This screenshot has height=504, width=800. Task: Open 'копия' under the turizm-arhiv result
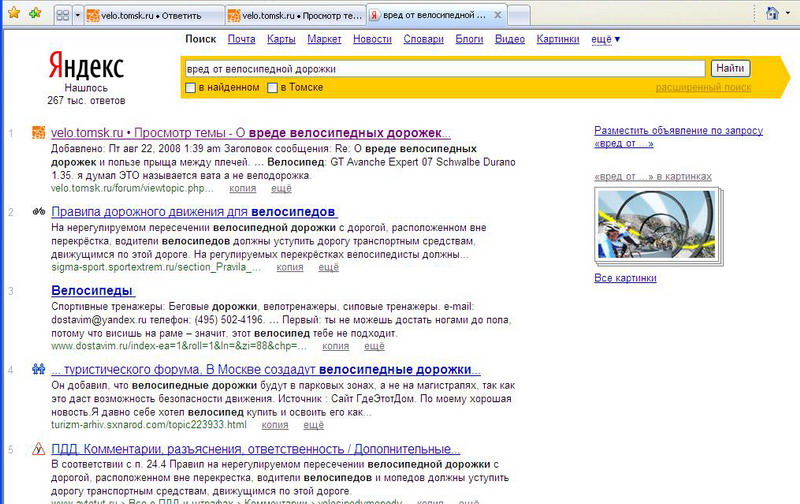coord(275,425)
